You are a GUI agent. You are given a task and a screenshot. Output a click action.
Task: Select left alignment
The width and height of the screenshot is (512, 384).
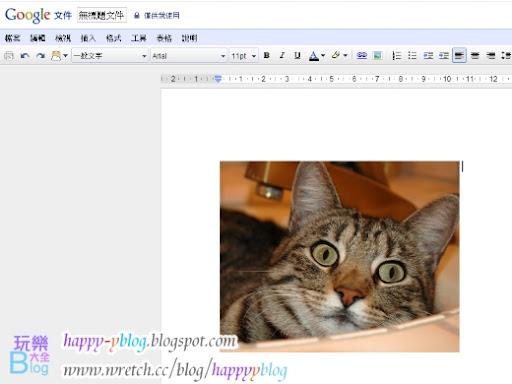tap(459, 55)
